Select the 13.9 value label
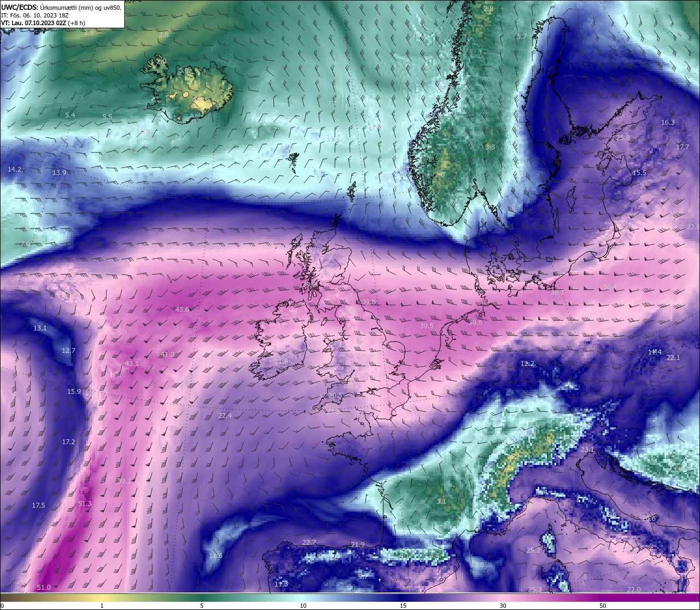The height and width of the screenshot is (610, 700). pyautogui.click(x=59, y=173)
